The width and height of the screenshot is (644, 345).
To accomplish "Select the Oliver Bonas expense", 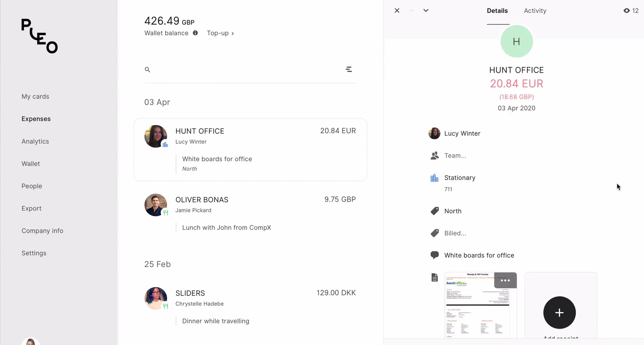I will (250, 214).
